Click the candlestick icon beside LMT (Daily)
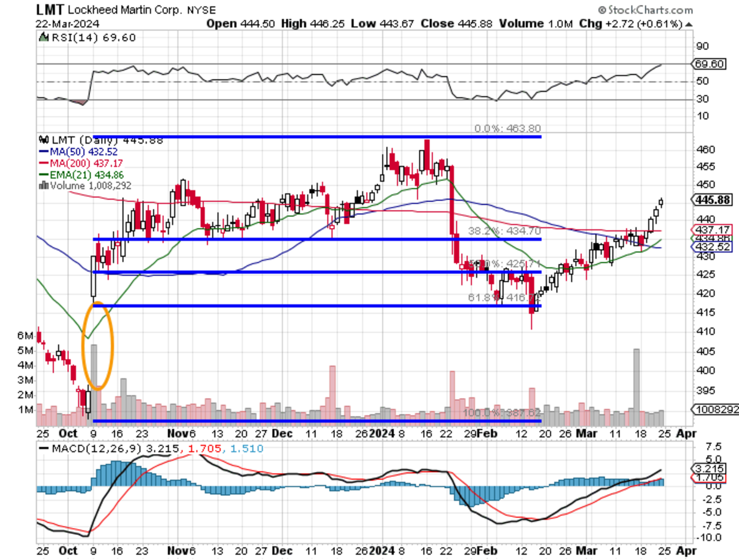 pos(42,140)
